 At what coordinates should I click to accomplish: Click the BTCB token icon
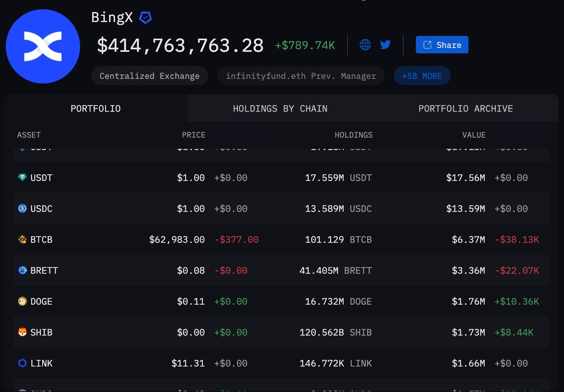22,239
